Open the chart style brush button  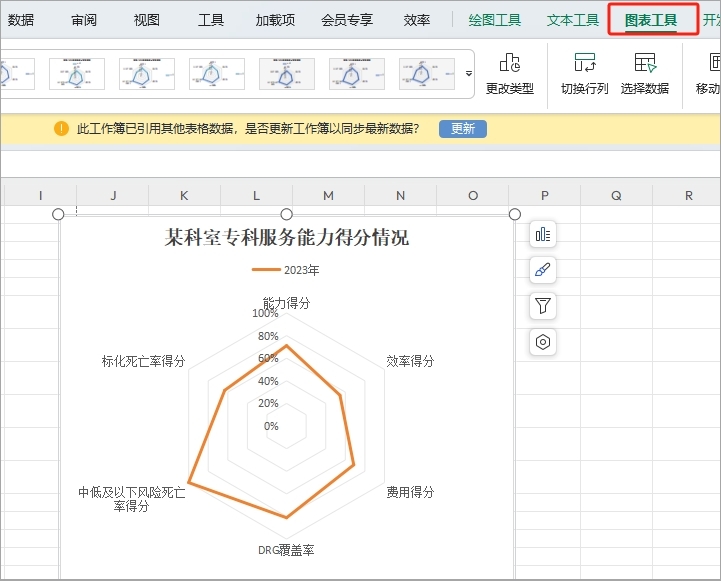click(x=543, y=270)
